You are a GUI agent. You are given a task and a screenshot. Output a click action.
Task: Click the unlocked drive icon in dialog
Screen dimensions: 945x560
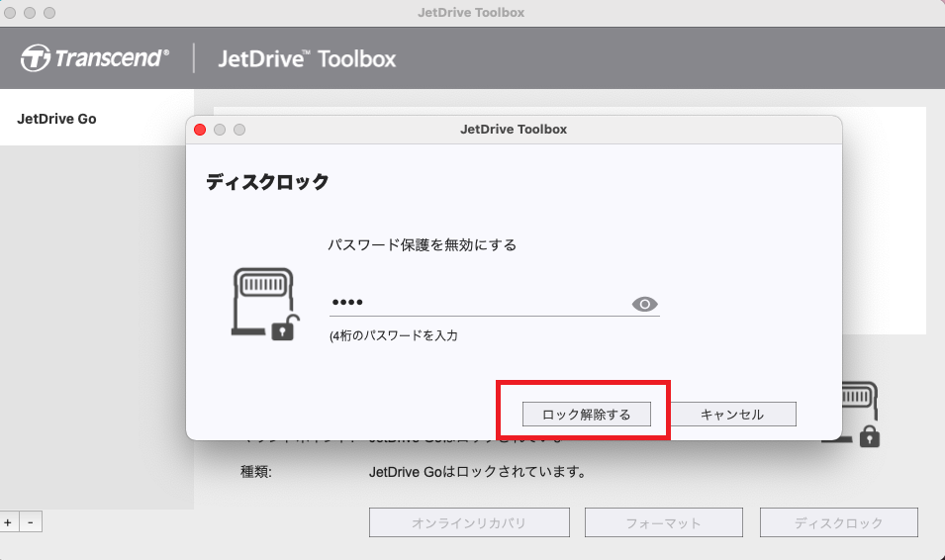pyautogui.click(x=265, y=304)
